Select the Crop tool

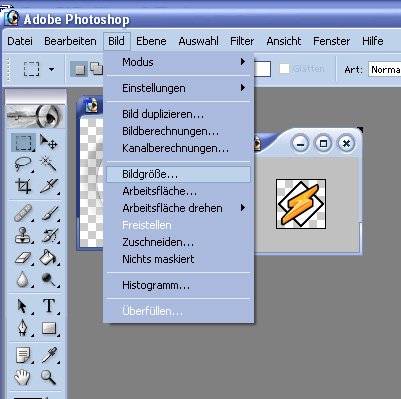tap(23, 186)
